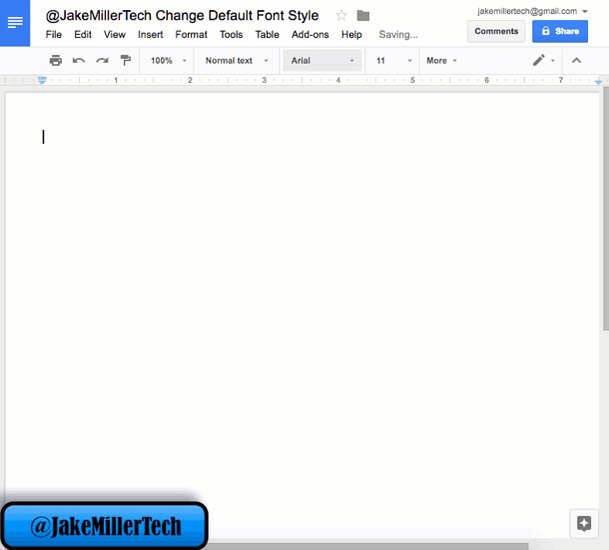Open the File menu
The width and height of the screenshot is (609, 550).
pos(54,35)
